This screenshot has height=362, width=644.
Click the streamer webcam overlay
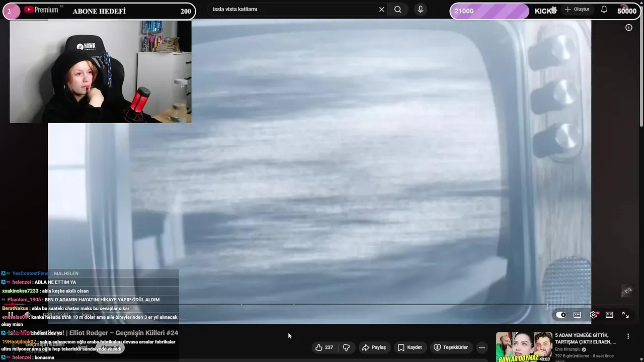[x=101, y=71]
